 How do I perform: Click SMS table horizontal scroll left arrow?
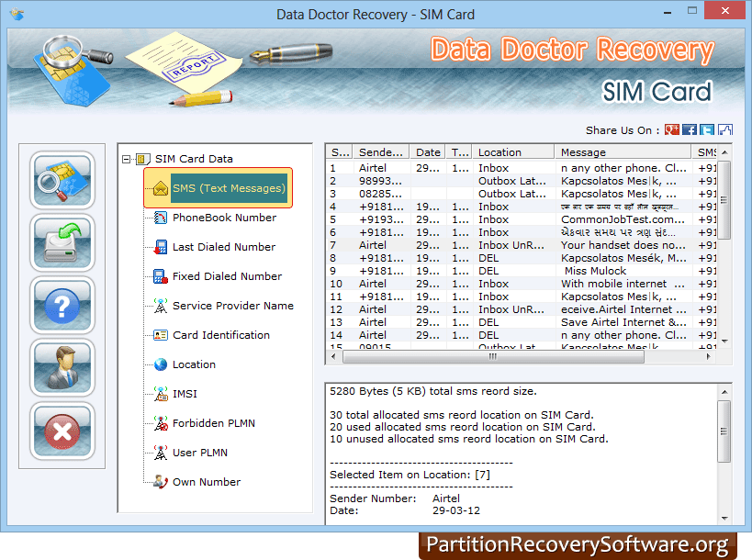(333, 357)
